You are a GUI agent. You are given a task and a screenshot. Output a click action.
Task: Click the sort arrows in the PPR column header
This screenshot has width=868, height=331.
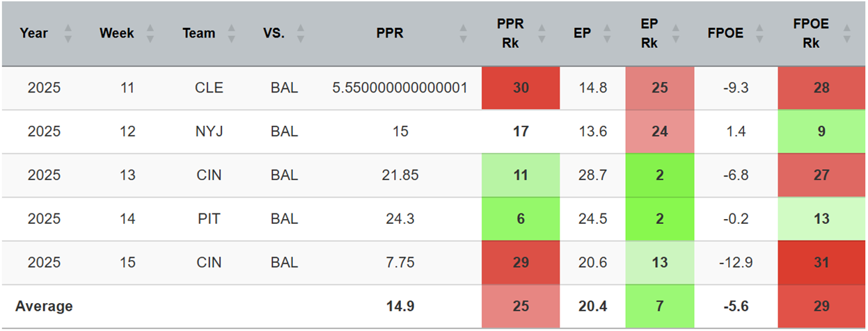[x=464, y=33]
